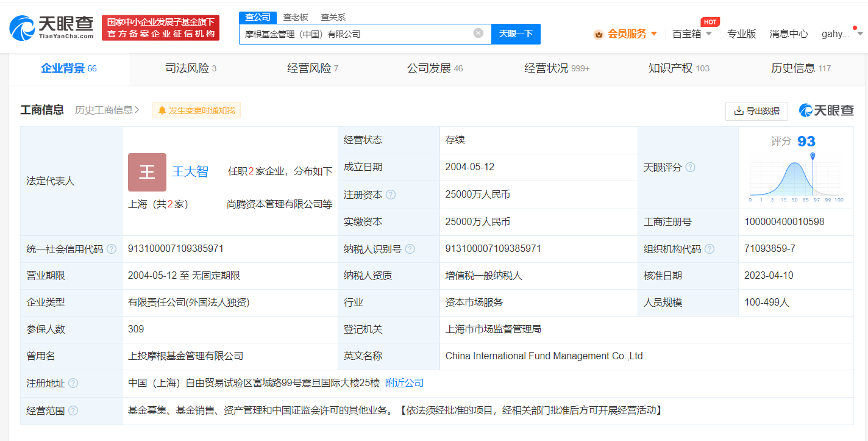Open the help icon beside 统一社会信用代码
Viewport: 868px width, 441px height.
[x=112, y=249]
